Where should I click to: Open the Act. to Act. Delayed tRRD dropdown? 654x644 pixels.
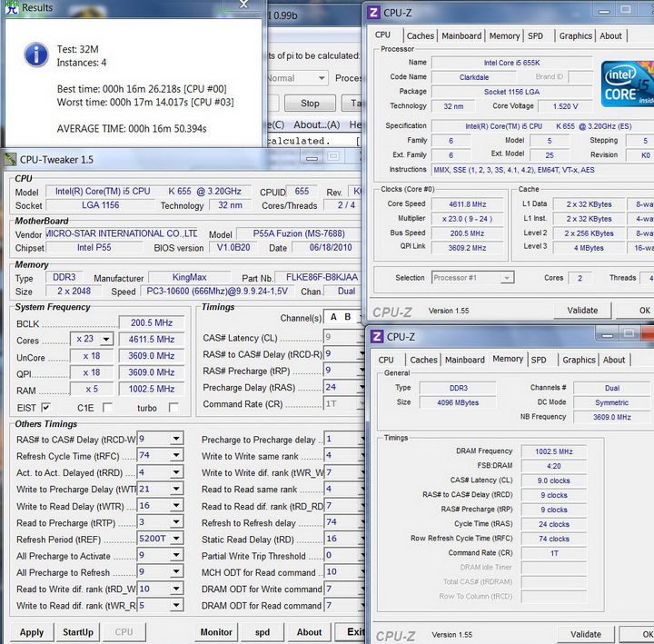coord(176,472)
